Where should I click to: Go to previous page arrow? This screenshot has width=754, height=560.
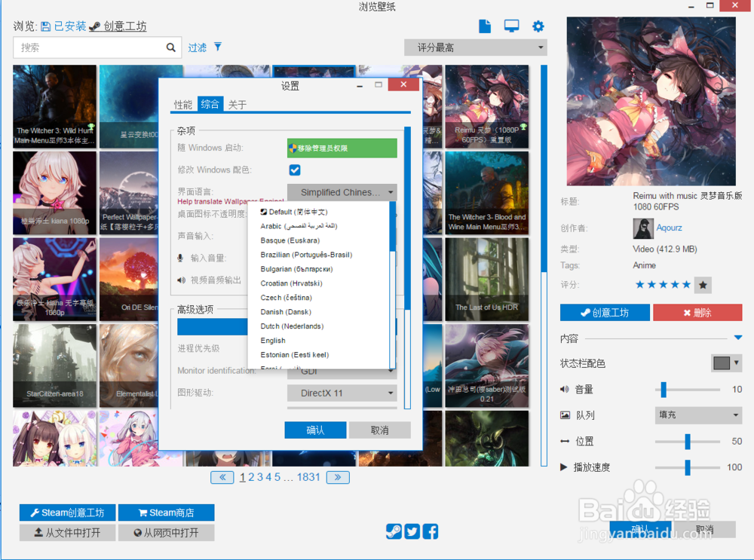click(222, 477)
